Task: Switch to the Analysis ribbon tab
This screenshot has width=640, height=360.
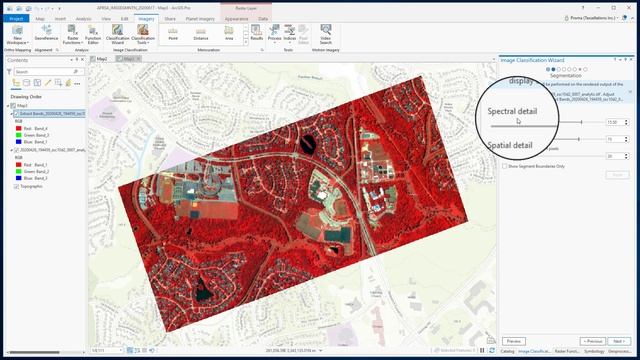Action: click(x=83, y=19)
